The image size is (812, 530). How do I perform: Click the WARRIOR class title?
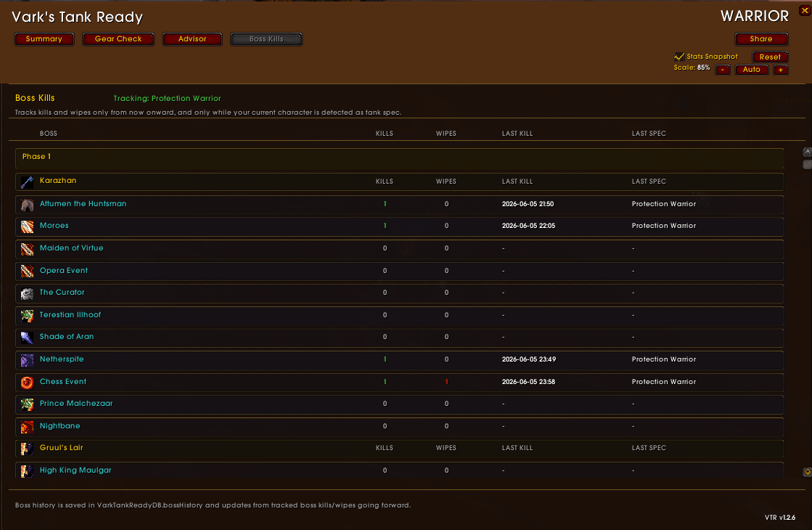click(755, 16)
